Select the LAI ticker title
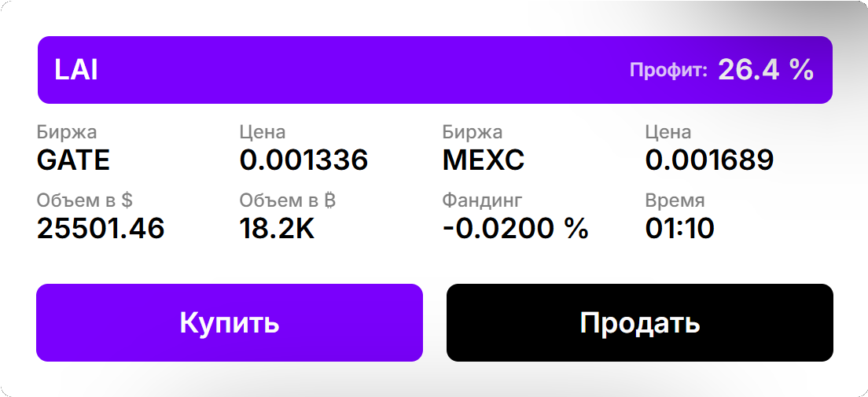The width and height of the screenshot is (868, 397). click(x=76, y=71)
